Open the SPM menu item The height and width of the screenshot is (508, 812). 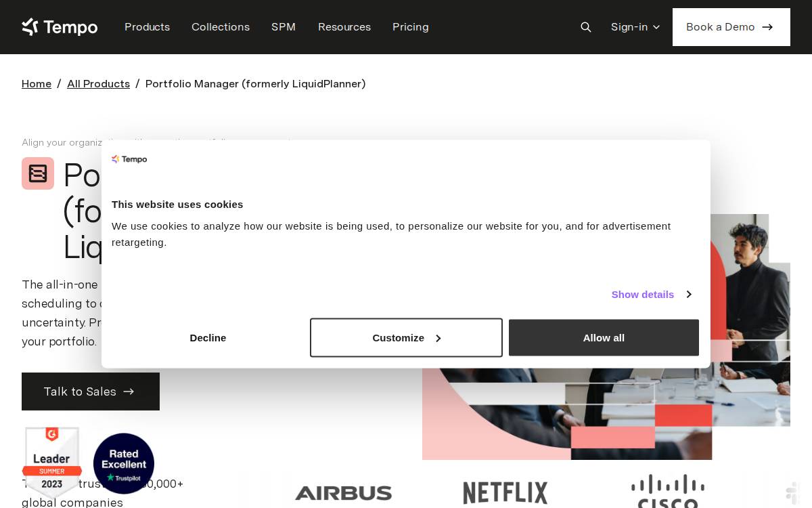284,27
